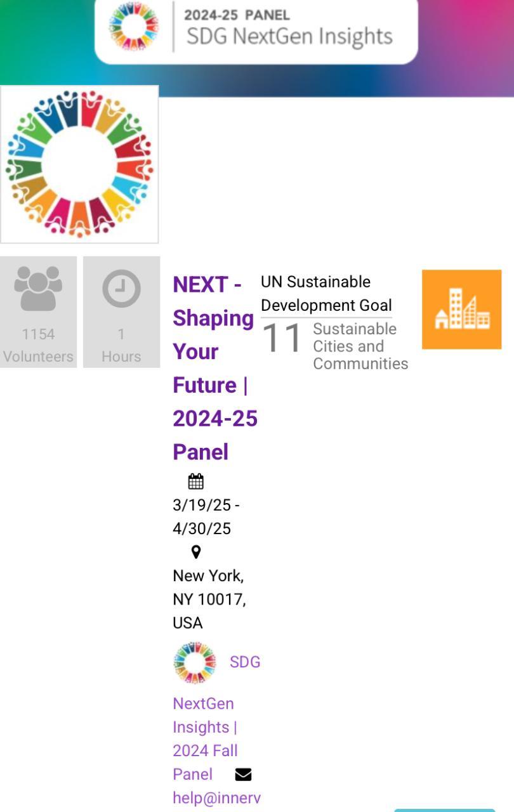Click the 3/19/25 - 4/30/25 date range
Image resolution: width=514 pixels, height=812 pixels.
click(x=206, y=517)
